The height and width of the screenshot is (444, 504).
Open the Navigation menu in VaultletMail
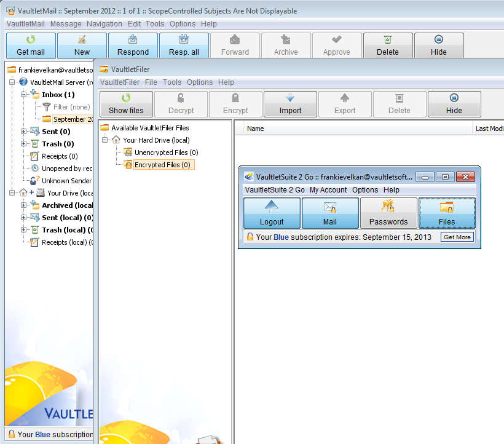pyautogui.click(x=104, y=24)
